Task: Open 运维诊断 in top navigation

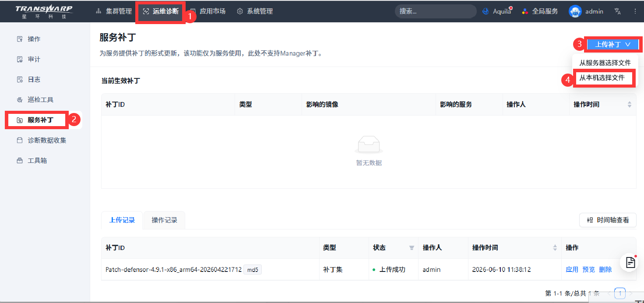Action: (x=161, y=11)
